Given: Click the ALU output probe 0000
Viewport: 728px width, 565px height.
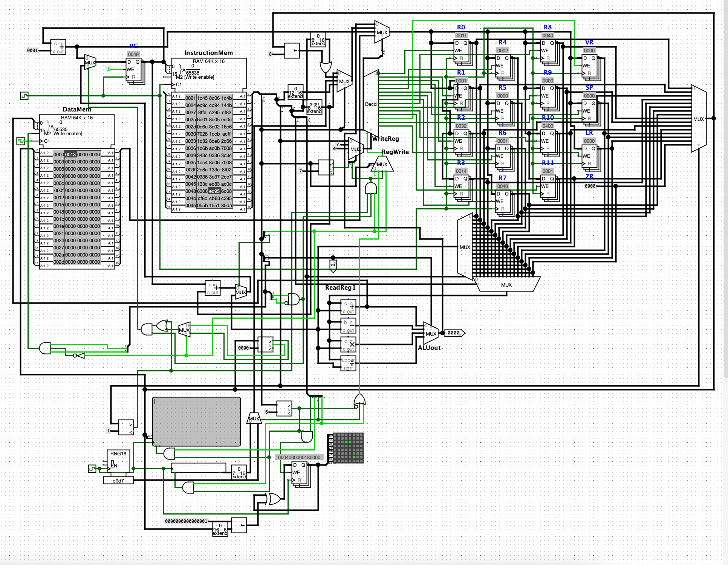Looking at the screenshot, I should tap(455, 333).
